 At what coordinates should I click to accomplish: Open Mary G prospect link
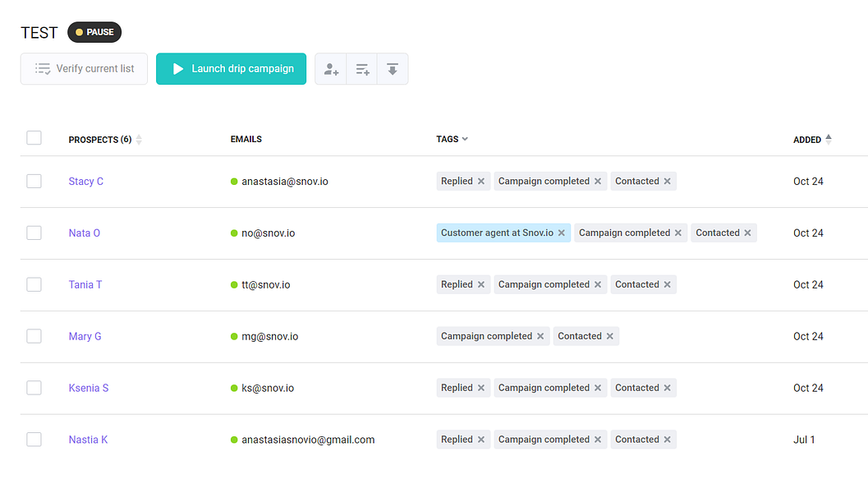(x=85, y=336)
